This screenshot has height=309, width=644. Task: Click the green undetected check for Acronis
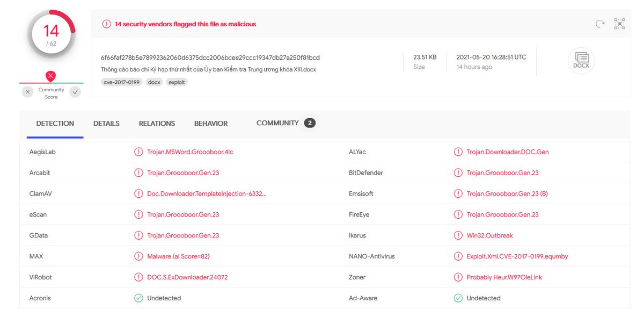pyautogui.click(x=138, y=298)
